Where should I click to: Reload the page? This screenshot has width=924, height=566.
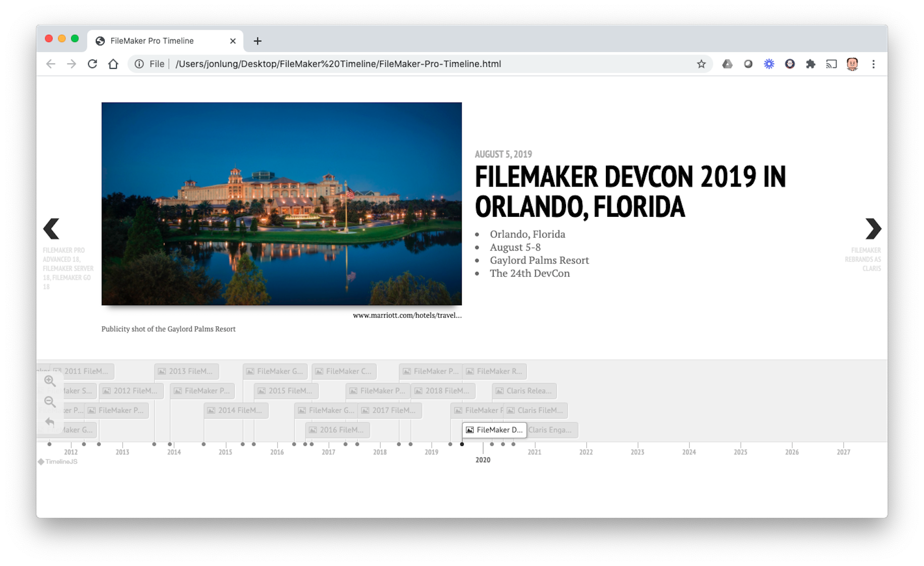click(x=92, y=64)
